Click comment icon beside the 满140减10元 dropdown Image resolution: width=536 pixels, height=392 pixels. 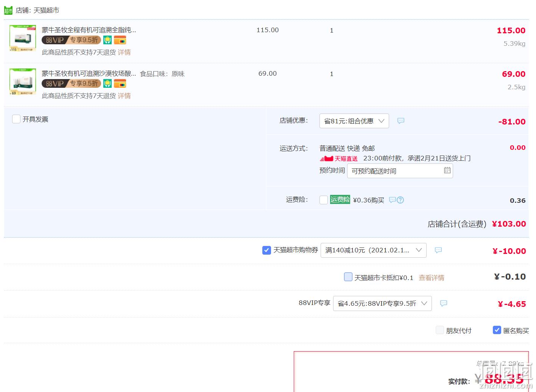[438, 250]
